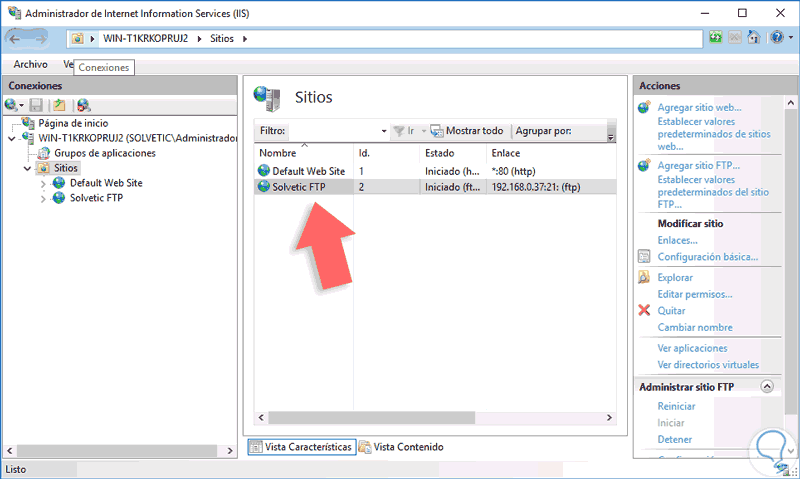800x479 pixels.
Task: Click in the Filtro input field
Action: (x=334, y=131)
